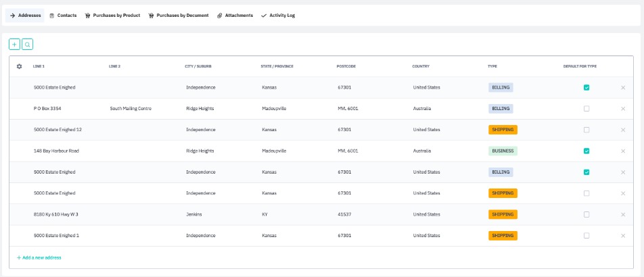Enable default for 8180 Ky 610 Hwy address
Image resolution: width=644 pixels, height=277 pixels.
click(586, 215)
